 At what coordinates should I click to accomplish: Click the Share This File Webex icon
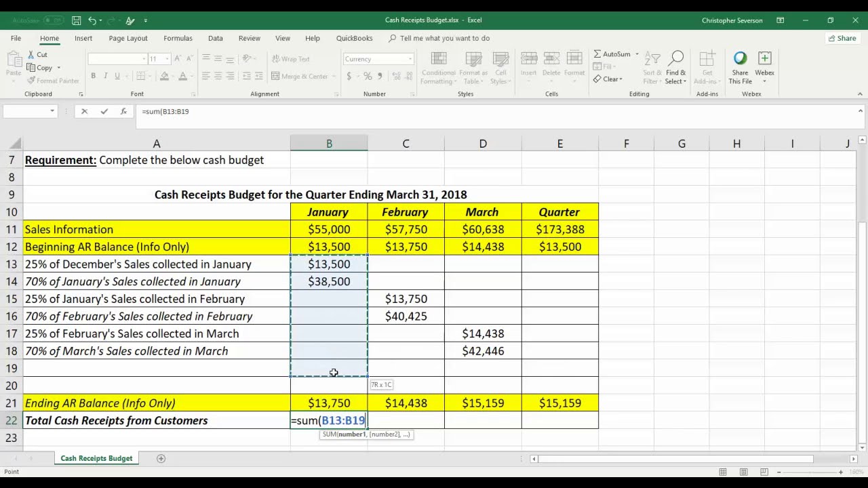click(740, 59)
